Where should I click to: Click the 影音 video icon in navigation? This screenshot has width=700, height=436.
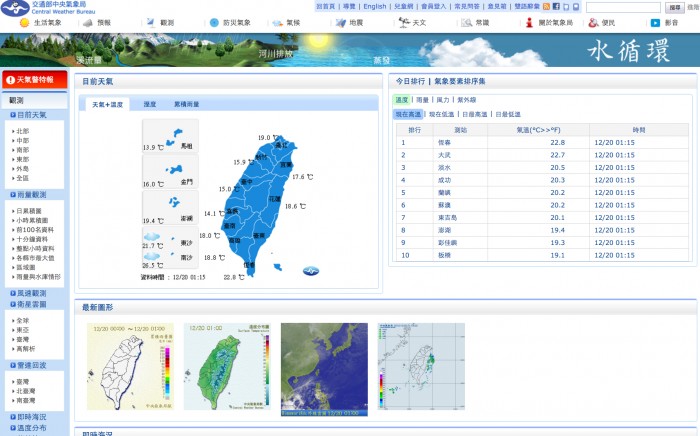click(x=655, y=22)
